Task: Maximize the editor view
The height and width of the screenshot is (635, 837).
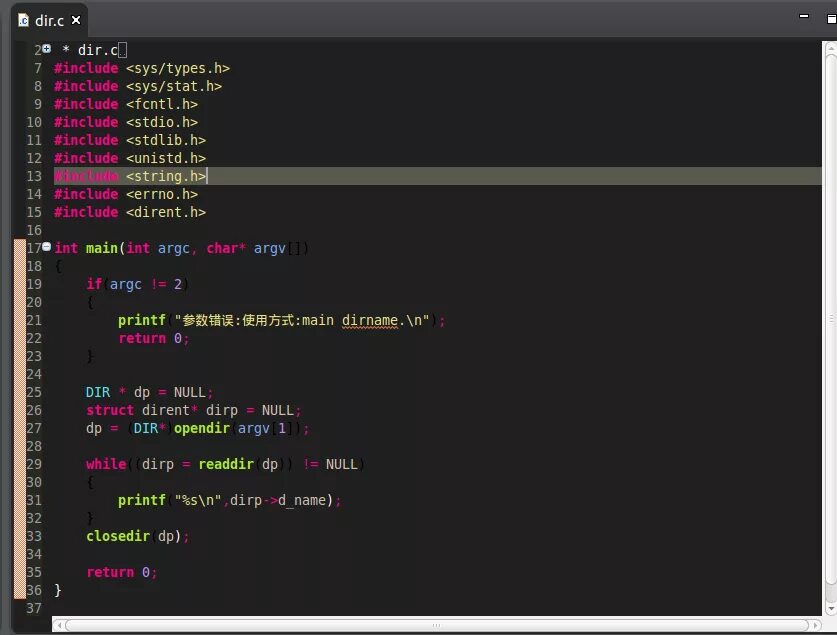Action: [831, 19]
